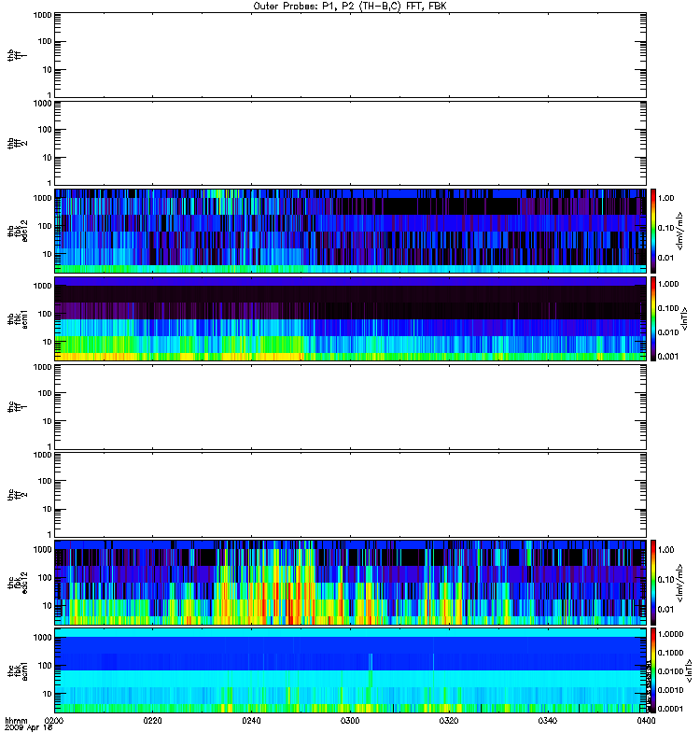Click the '100' y-axis tick of thb fff 2
This screenshot has width=700, height=747.
click(x=45, y=130)
